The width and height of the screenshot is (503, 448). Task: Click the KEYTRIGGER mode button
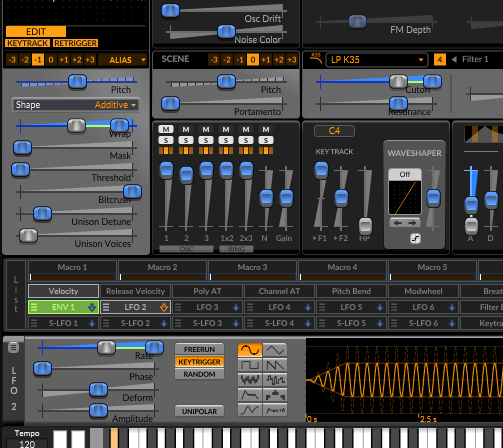coord(199,362)
